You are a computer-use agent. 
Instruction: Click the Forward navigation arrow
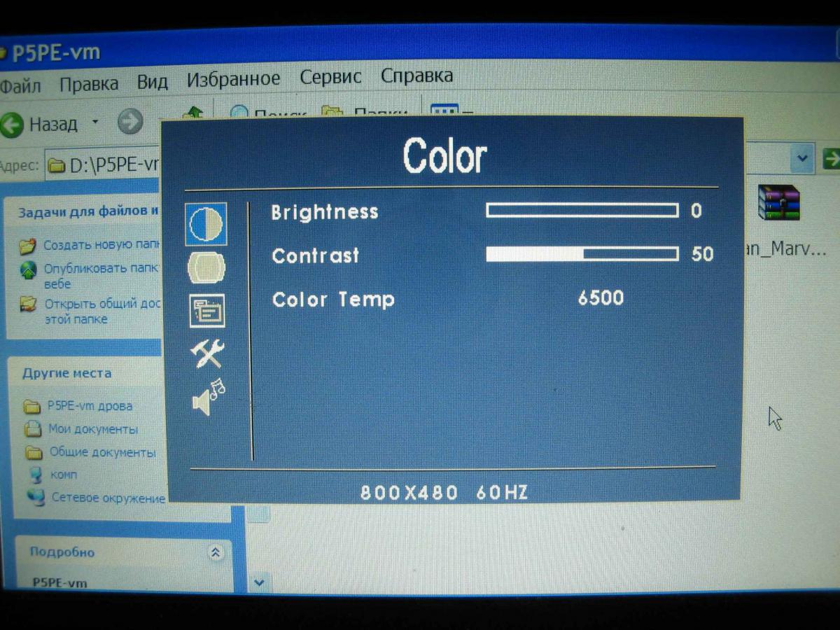click(129, 123)
